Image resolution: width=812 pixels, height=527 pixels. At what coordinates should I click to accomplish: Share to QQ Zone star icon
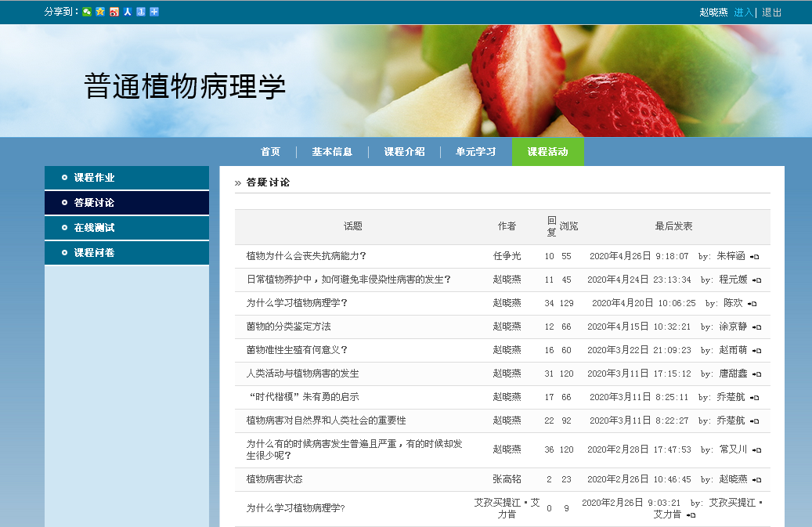pyautogui.click(x=100, y=12)
